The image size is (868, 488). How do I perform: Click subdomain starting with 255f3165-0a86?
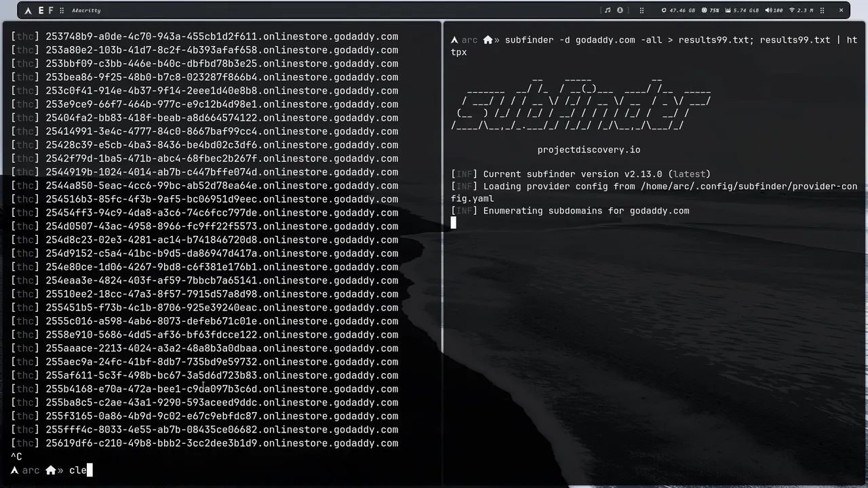point(222,416)
